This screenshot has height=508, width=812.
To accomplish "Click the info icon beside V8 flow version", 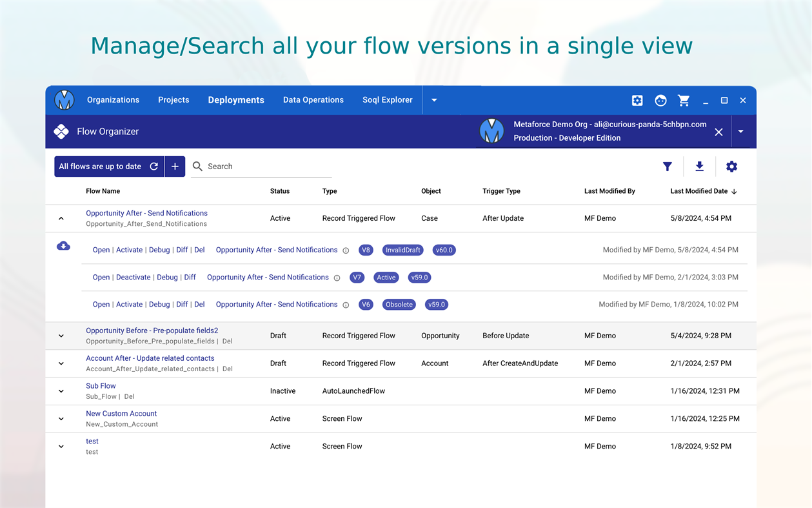I will pyautogui.click(x=346, y=250).
